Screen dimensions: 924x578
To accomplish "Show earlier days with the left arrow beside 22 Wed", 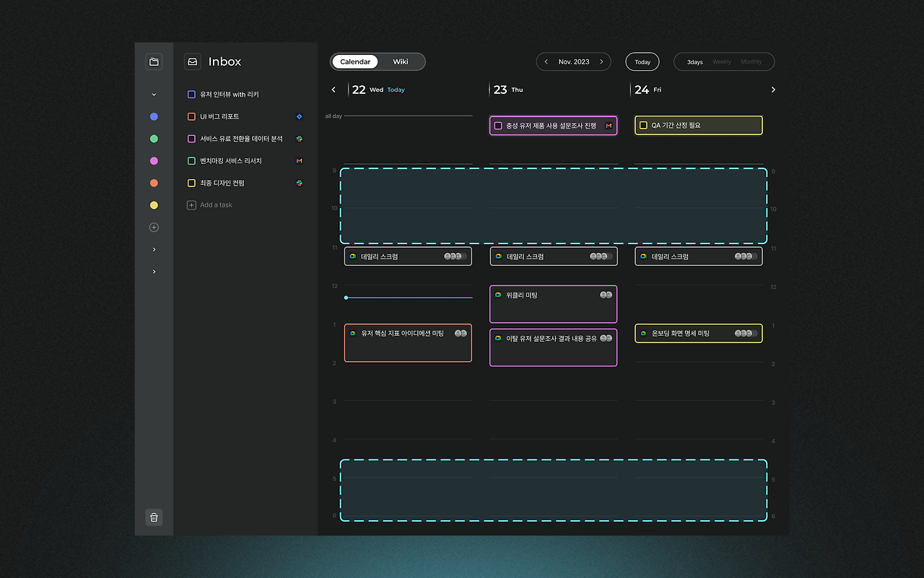I will click(334, 90).
